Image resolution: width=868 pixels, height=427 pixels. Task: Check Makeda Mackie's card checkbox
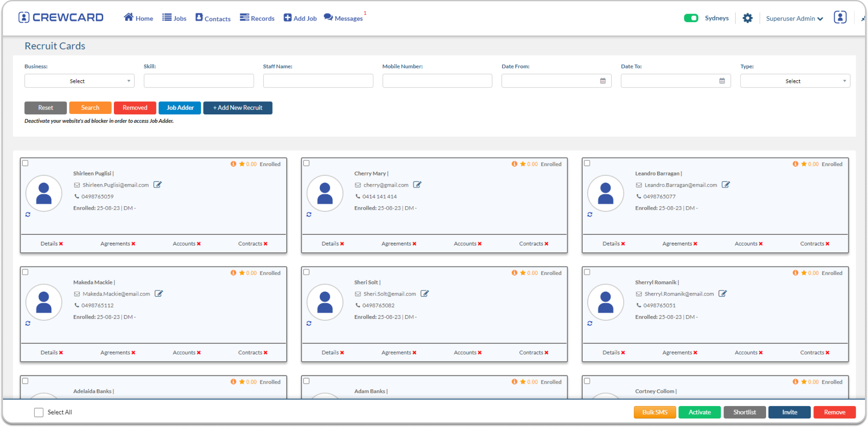pos(25,272)
